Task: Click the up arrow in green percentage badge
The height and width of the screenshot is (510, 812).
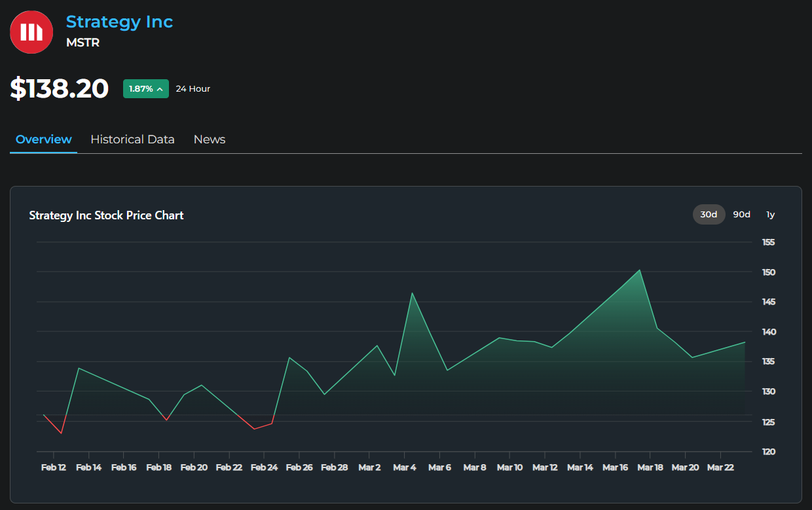Action: coord(160,89)
